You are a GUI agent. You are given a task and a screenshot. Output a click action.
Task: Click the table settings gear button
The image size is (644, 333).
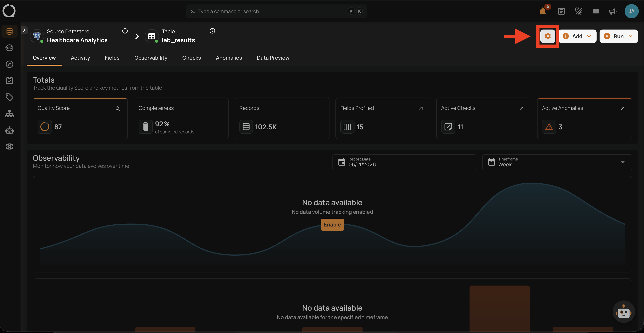(547, 36)
